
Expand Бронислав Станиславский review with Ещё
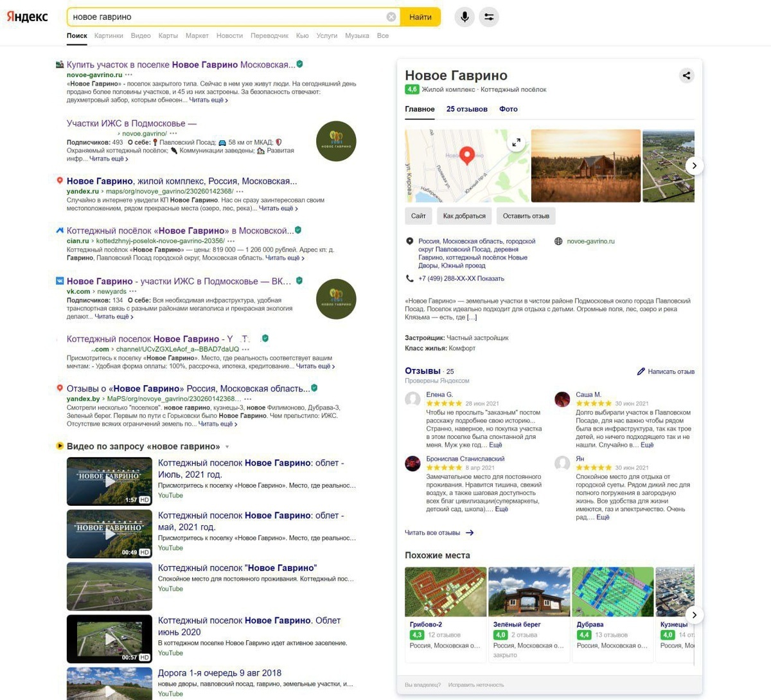point(501,509)
